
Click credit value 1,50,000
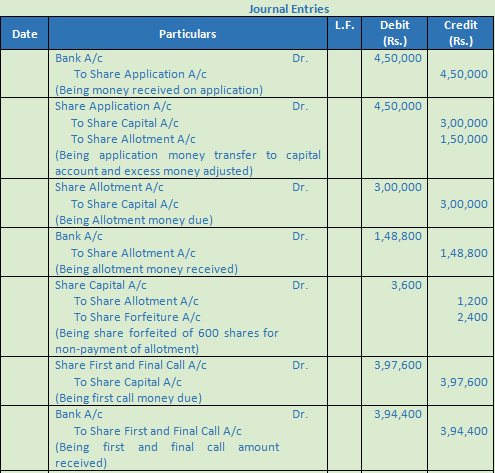pyautogui.click(x=464, y=139)
